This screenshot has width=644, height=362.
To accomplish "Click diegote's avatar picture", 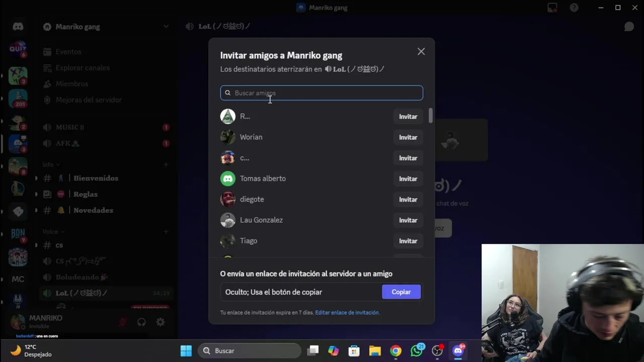I will pyautogui.click(x=228, y=199).
